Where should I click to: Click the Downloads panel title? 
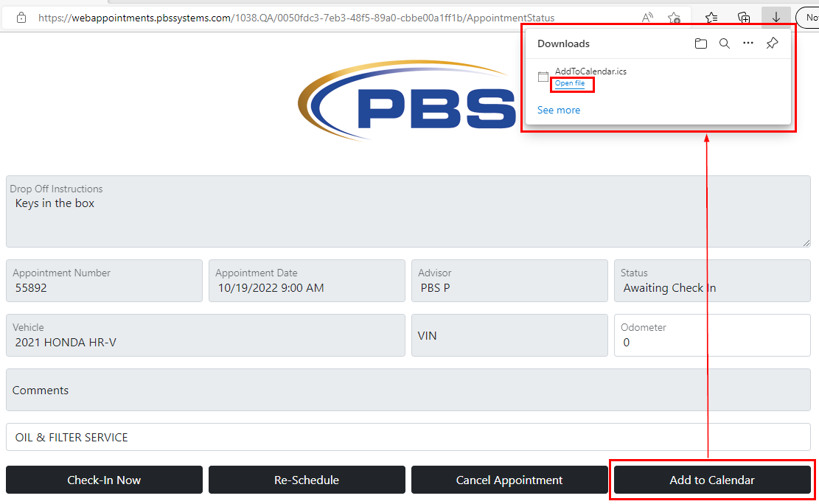(x=563, y=44)
